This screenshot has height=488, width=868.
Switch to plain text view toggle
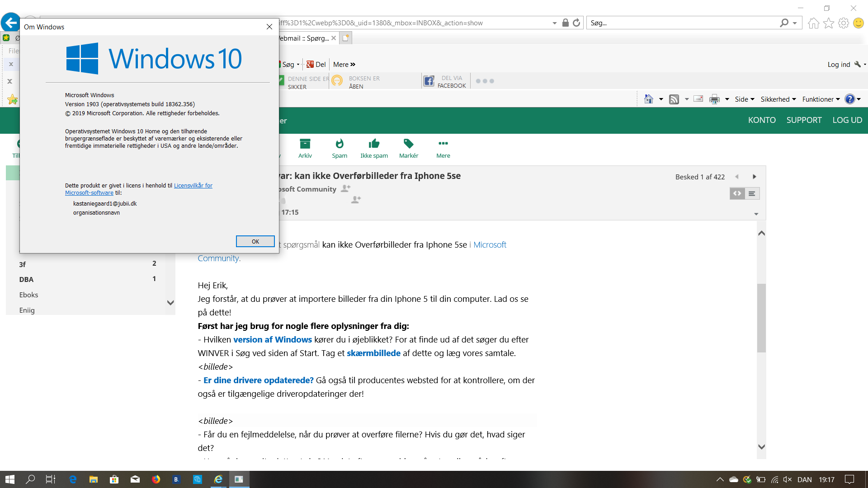pyautogui.click(x=752, y=193)
